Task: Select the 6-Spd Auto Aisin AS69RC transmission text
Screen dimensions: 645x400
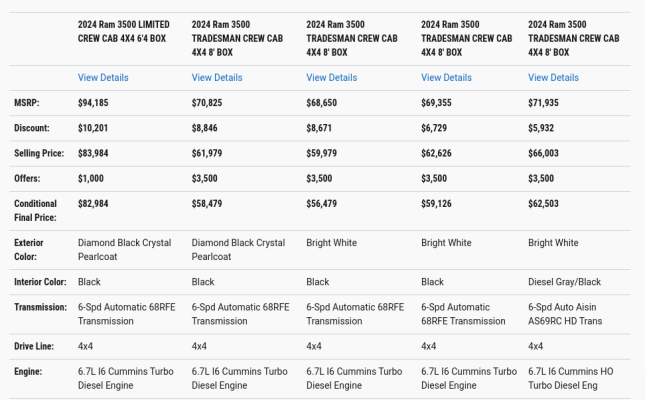Action: 565,314
